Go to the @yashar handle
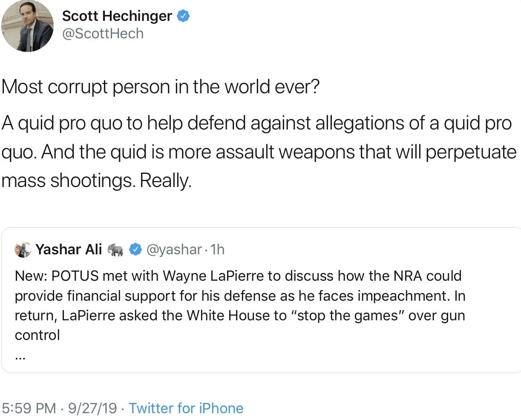Viewport: 521px width, 420px height. click(174, 250)
